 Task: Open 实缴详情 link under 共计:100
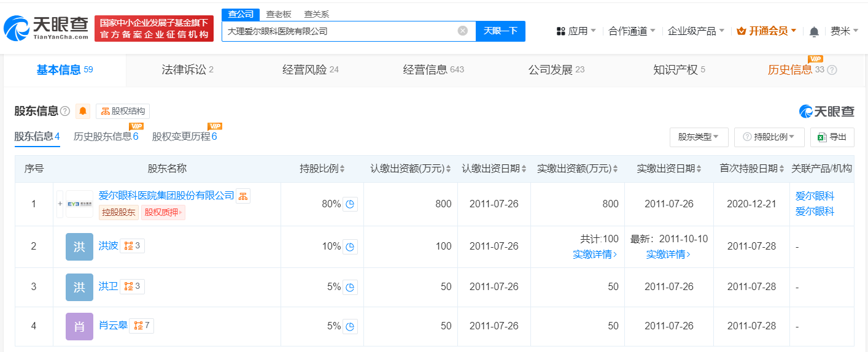click(x=595, y=254)
